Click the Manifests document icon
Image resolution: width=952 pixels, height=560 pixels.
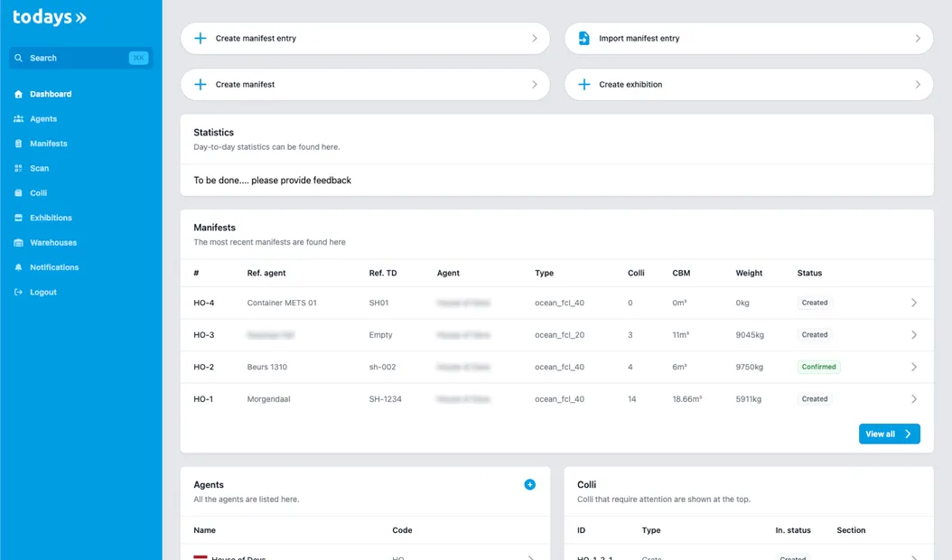18,144
